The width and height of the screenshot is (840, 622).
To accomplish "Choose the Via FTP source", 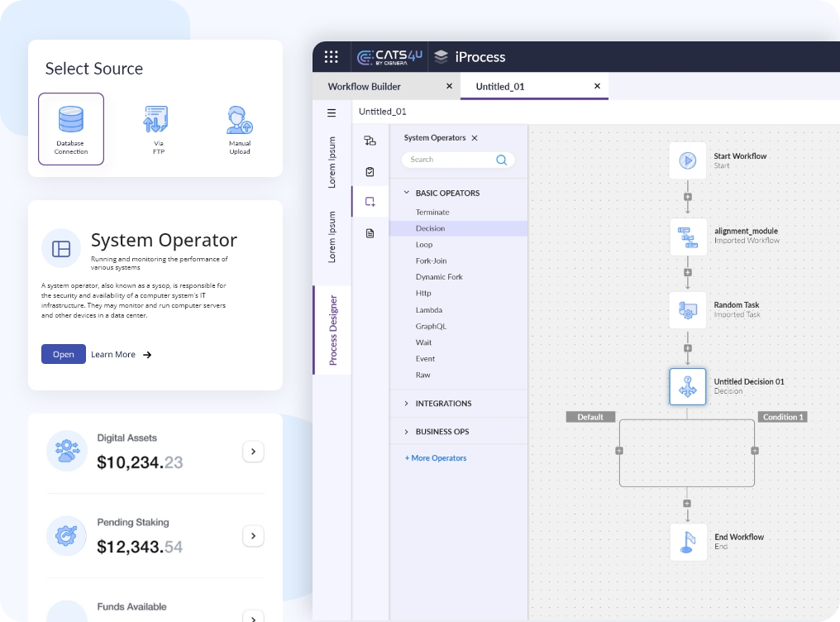I will click(x=156, y=129).
